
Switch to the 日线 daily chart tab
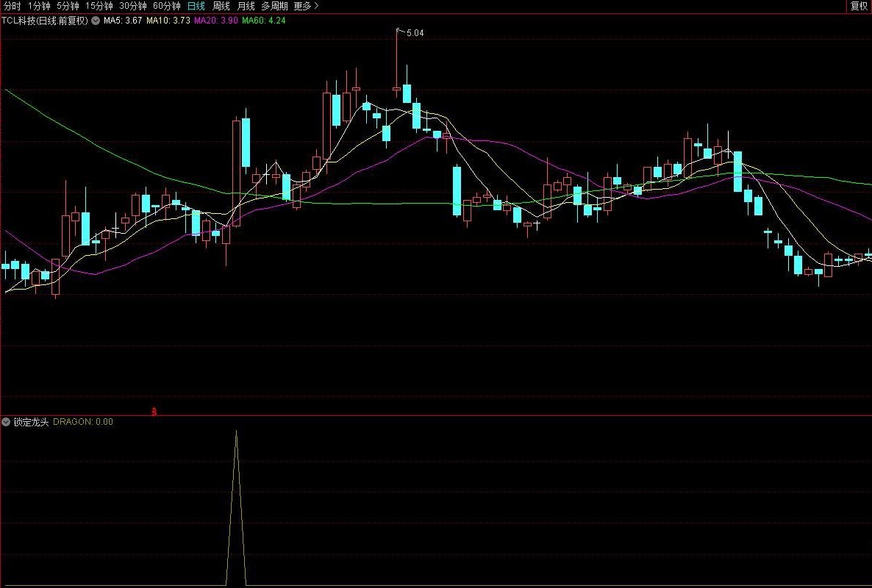click(x=196, y=6)
